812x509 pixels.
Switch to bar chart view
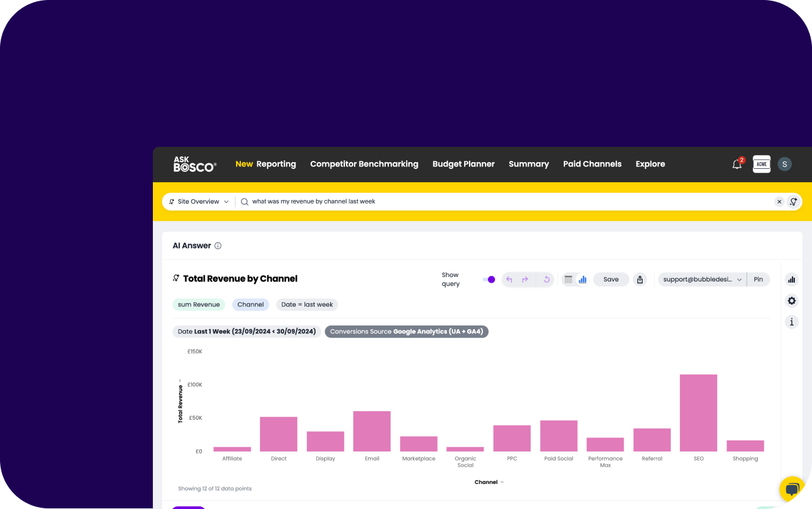[583, 280]
